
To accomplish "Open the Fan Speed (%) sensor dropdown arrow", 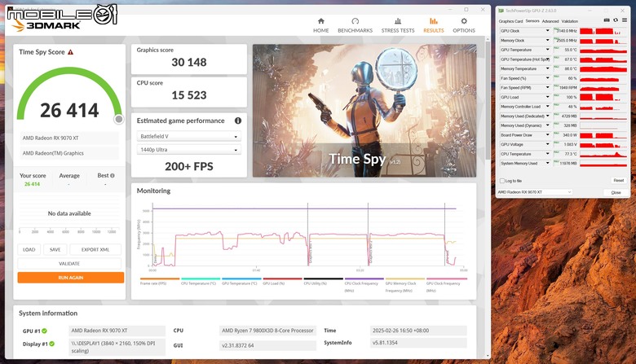I will pyautogui.click(x=548, y=78).
